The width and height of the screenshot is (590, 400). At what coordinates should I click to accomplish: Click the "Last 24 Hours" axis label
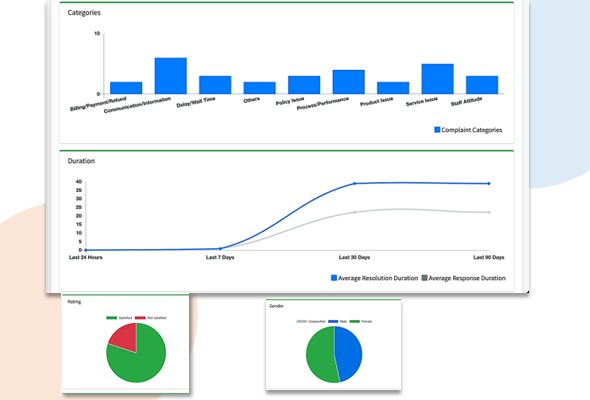point(86,257)
